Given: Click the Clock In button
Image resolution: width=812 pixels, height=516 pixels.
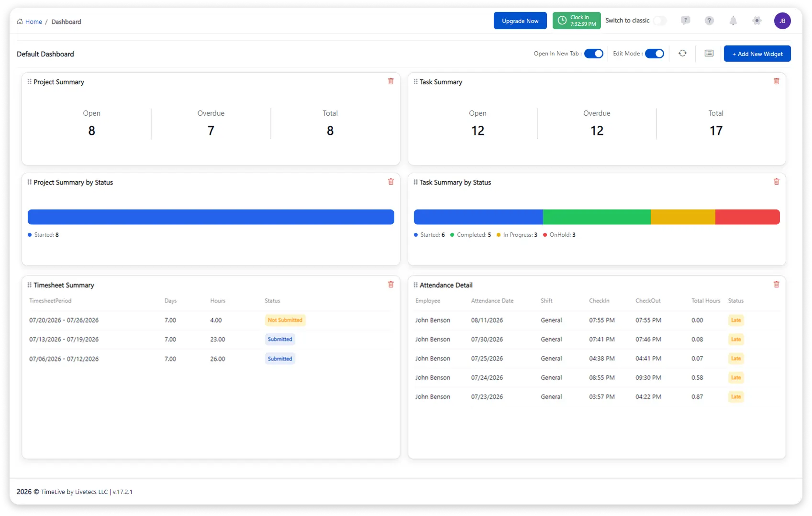Looking at the screenshot, I should pos(577,21).
